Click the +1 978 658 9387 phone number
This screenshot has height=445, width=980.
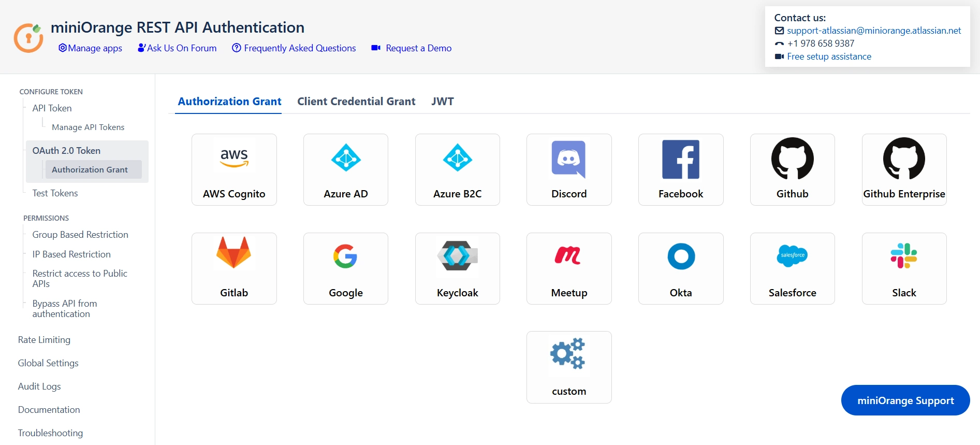[x=821, y=44]
